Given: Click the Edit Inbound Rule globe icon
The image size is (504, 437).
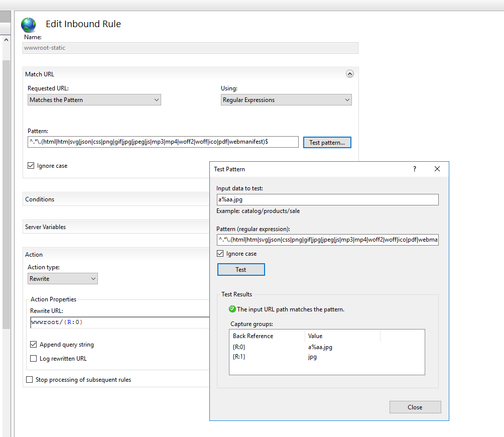Looking at the screenshot, I should point(28,24).
